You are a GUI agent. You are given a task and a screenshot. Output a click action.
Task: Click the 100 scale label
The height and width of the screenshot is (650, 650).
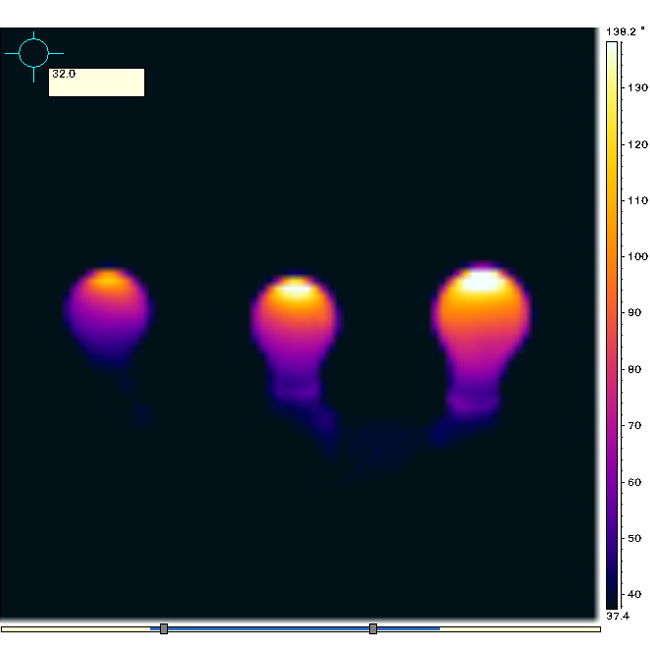(x=638, y=257)
